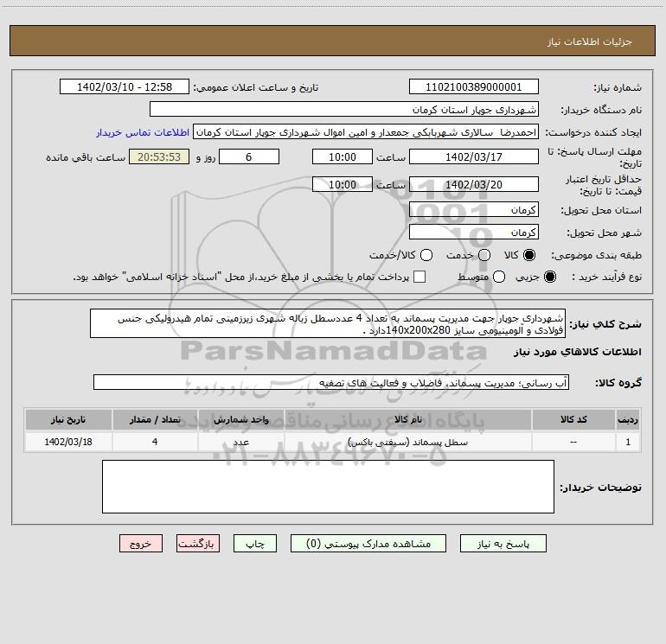
Task: Click the چاپ print button
Action: 255,544
